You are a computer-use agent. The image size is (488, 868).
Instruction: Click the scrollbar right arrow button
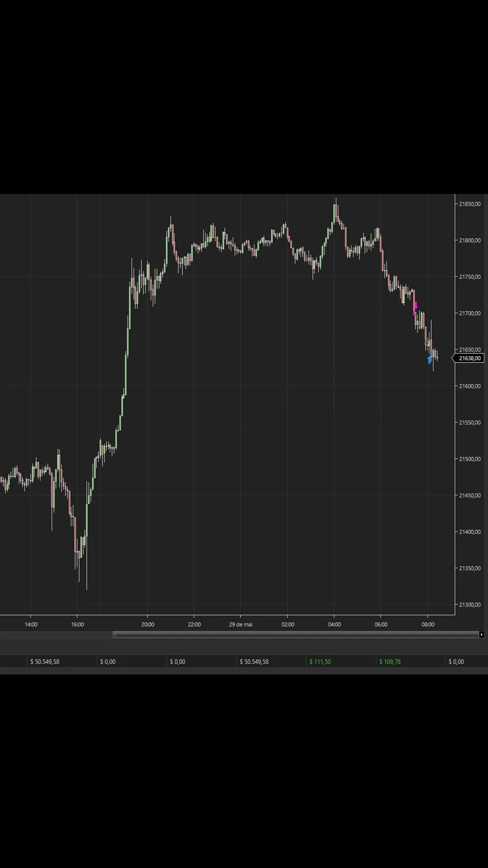482,635
